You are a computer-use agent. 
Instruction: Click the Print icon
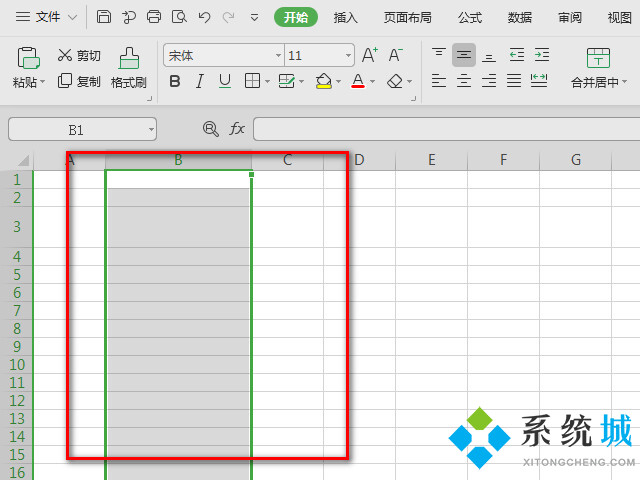click(154, 17)
